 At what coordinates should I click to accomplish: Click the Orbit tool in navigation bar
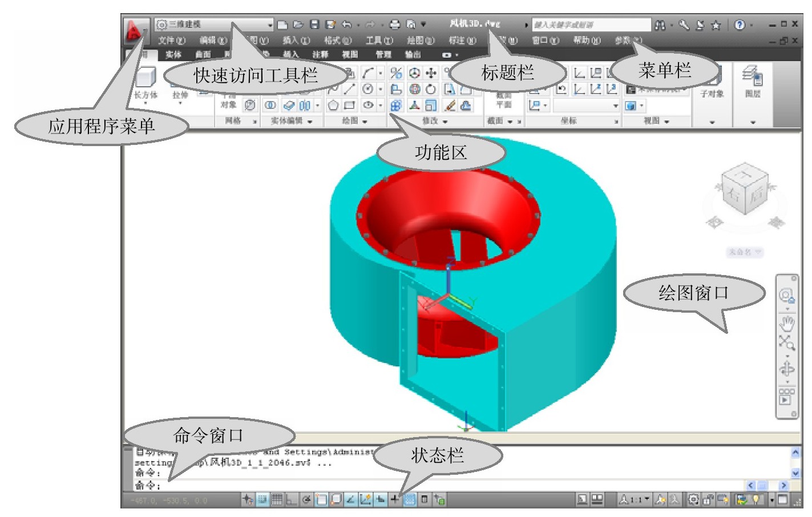[x=787, y=369]
